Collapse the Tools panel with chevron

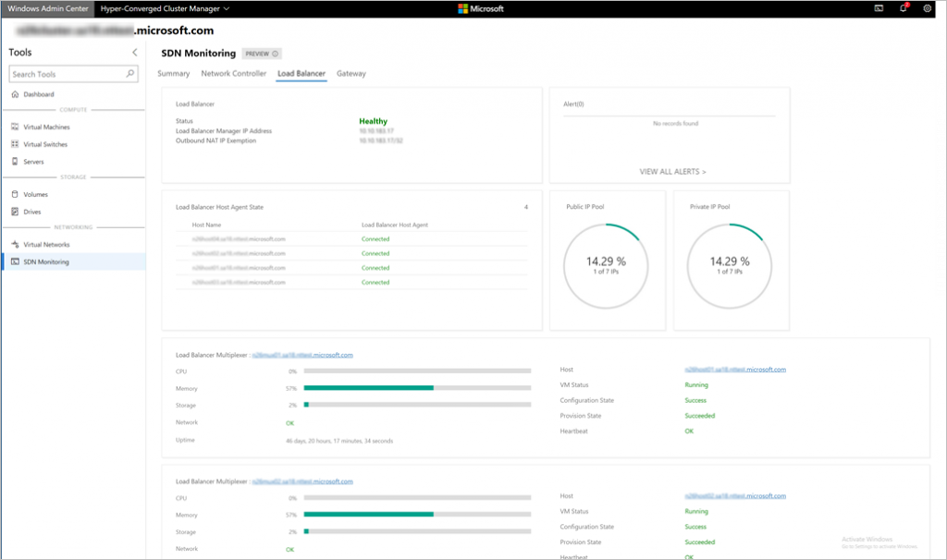coord(135,53)
